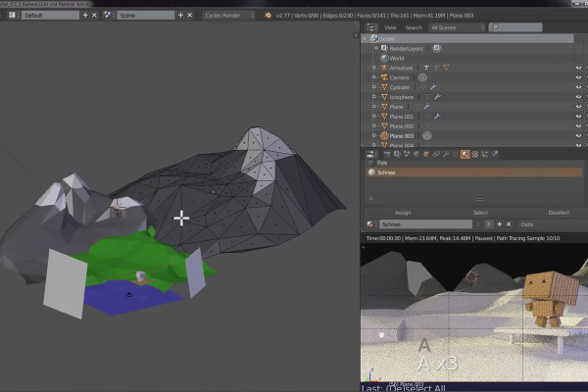Click the Assign material button

pyautogui.click(x=403, y=213)
